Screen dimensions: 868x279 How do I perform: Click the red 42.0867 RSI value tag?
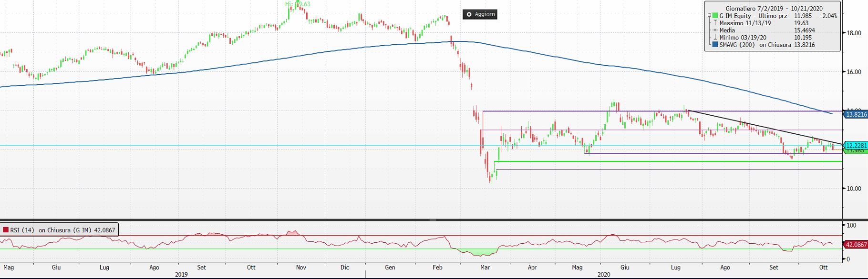[856, 245]
